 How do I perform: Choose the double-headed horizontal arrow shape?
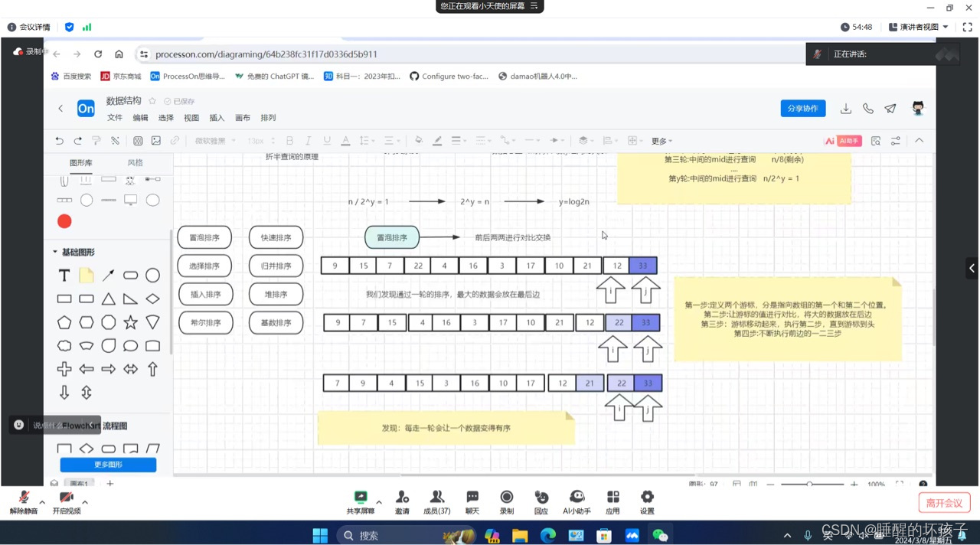click(131, 369)
